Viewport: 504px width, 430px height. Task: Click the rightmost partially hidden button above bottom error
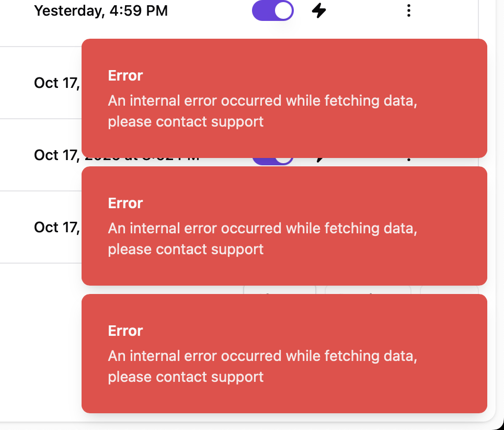click(449, 289)
